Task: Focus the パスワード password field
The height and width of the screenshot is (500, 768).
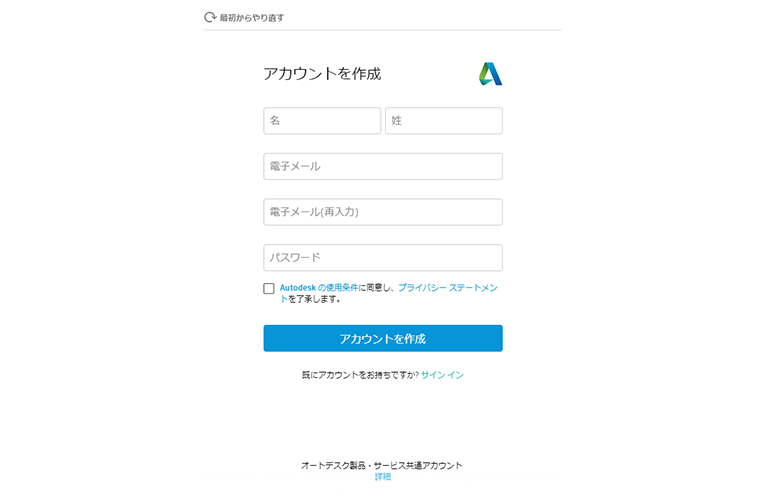Action: pos(383,258)
